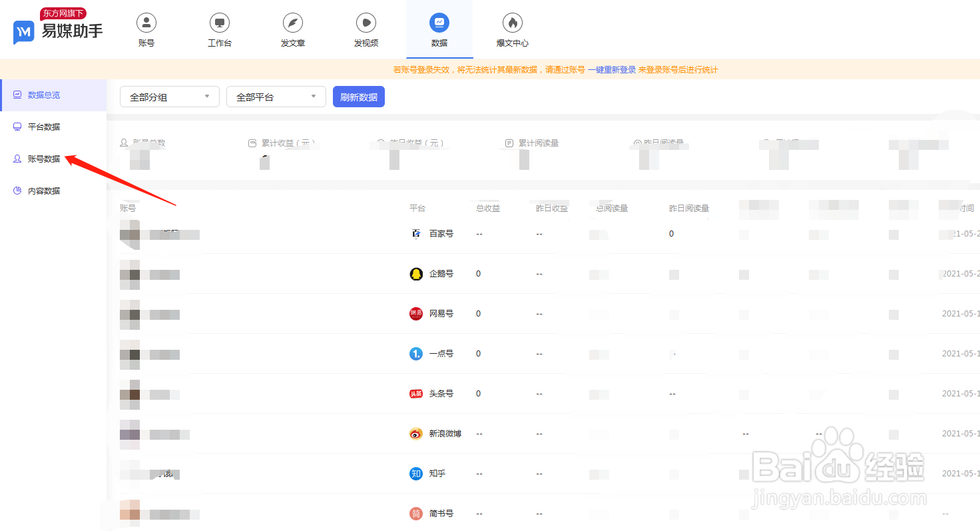Expand the 全部分组 dropdown
The width and height of the screenshot is (980, 531).
coord(170,97)
